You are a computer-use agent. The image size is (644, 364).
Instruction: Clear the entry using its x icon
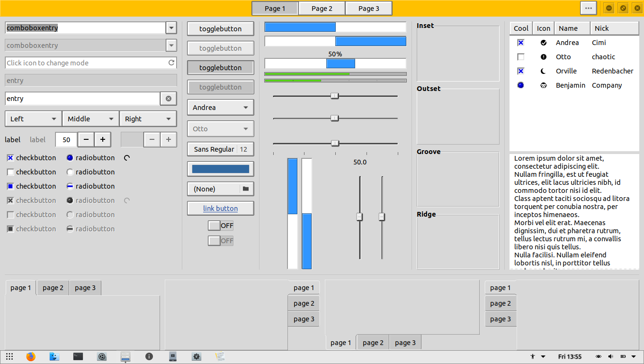pos(169,98)
